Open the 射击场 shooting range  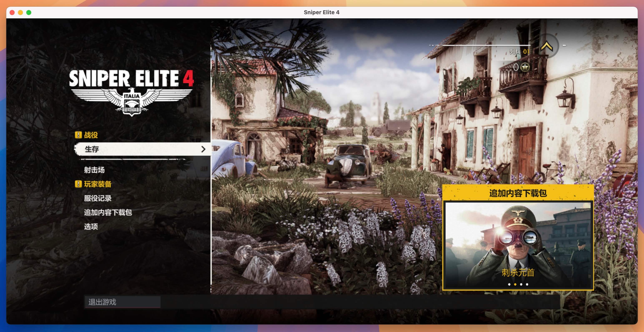94,170
